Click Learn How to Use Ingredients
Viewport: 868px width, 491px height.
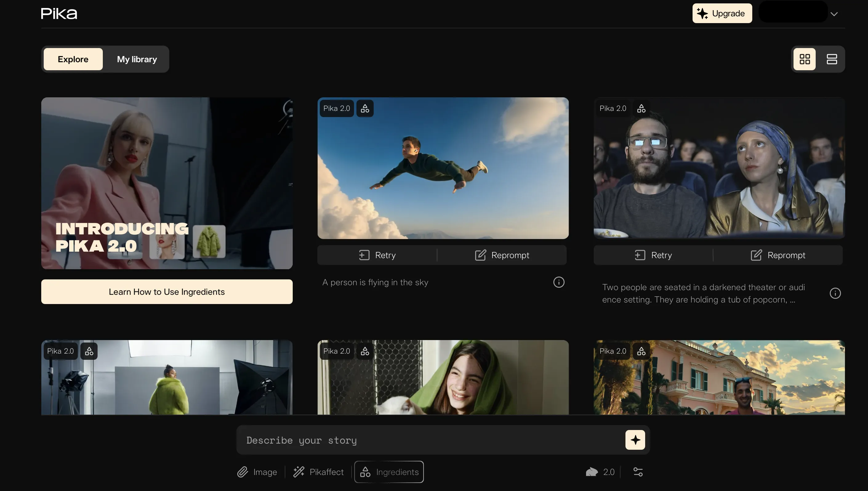pos(167,292)
